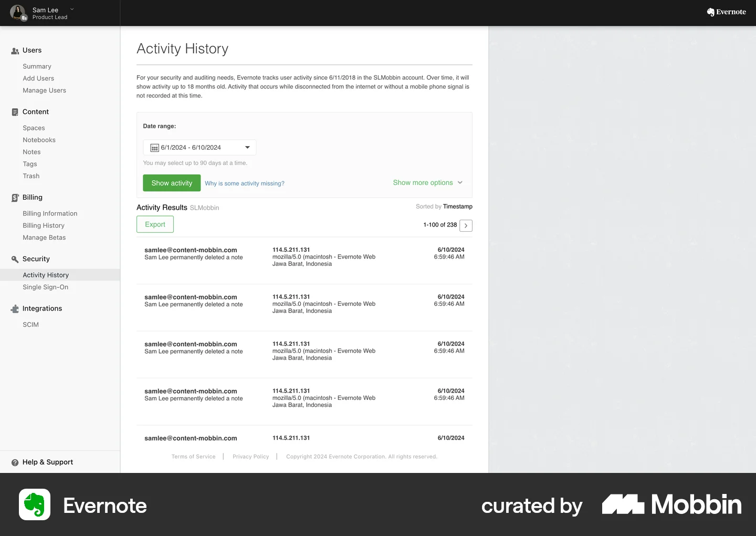Click the Security magnifier icon
Image resolution: width=756 pixels, height=536 pixels.
click(15, 259)
